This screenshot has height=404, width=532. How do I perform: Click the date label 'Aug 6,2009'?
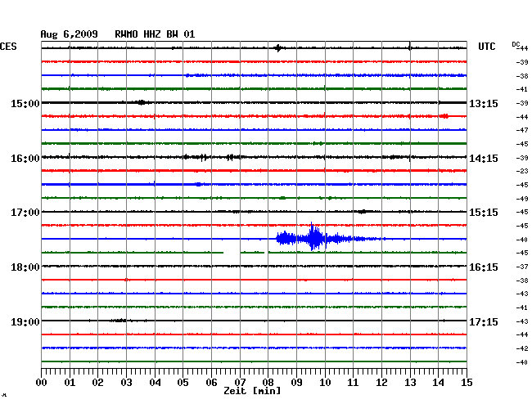(70, 34)
